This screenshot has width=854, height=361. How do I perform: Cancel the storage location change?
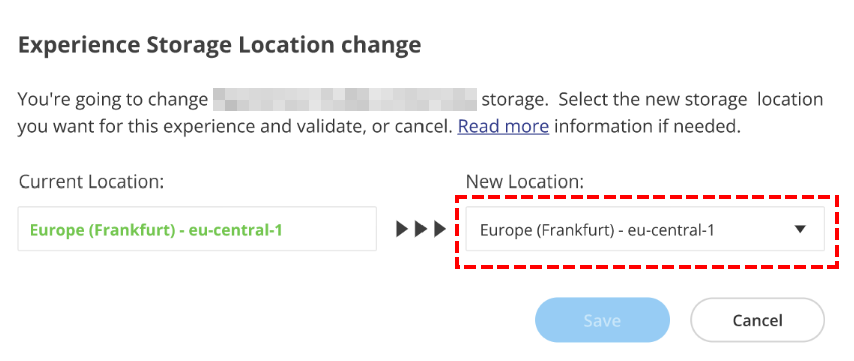click(757, 320)
